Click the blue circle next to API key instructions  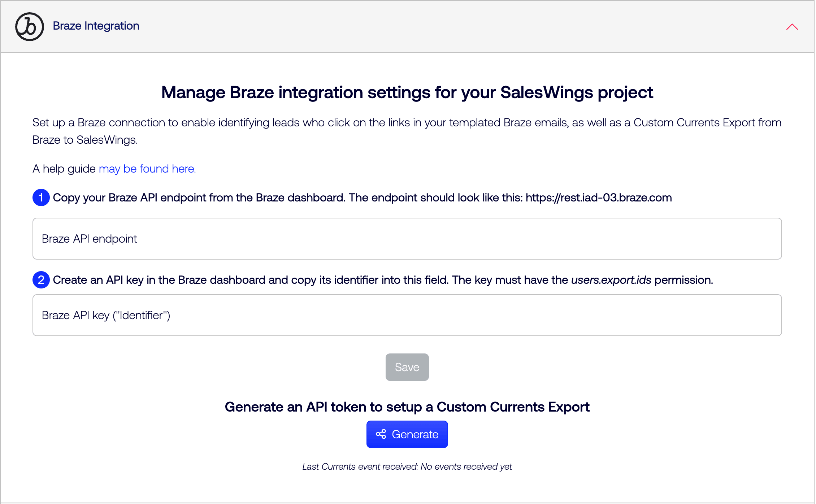coord(41,280)
